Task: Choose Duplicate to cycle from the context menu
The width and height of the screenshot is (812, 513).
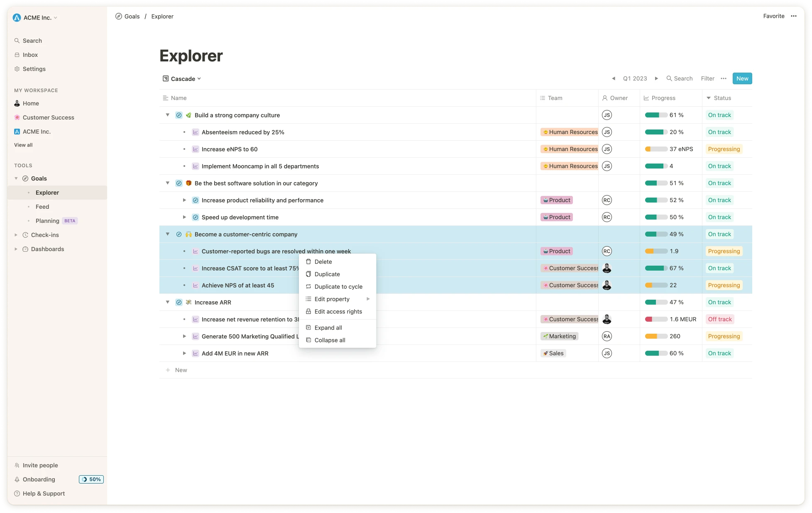Action: pyautogui.click(x=338, y=286)
